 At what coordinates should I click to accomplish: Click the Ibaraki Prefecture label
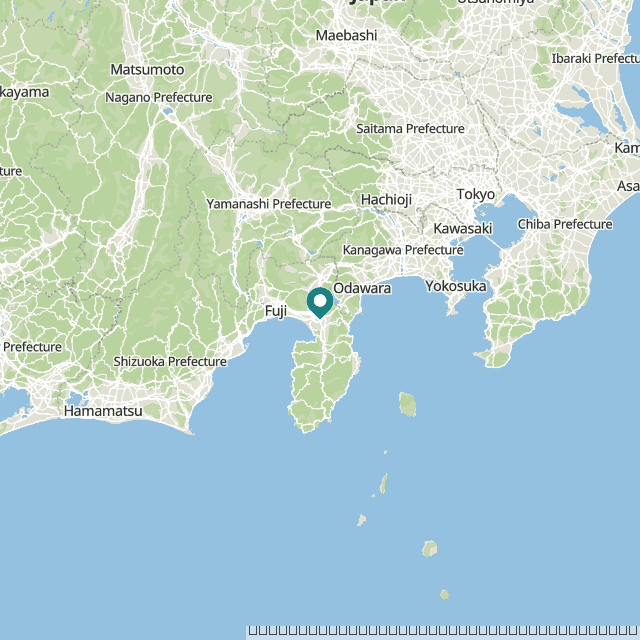pyautogui.click(x=596, y=58)
